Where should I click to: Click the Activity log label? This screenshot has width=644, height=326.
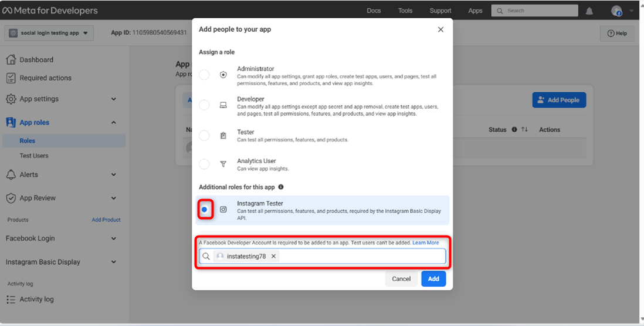[36, 300]
